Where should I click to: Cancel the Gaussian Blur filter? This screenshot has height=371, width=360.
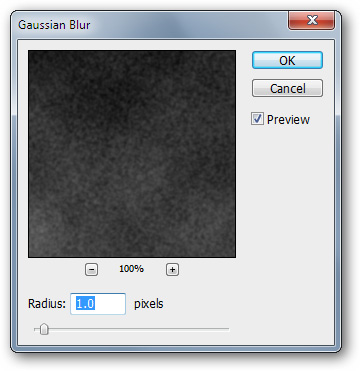[x=287, y=88]
